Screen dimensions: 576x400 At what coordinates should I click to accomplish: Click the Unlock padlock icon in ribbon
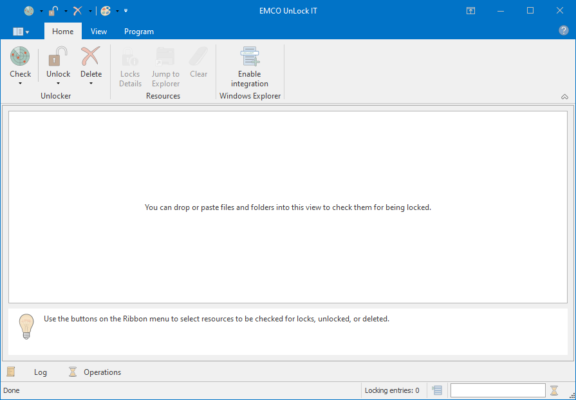tap(58, 56)
